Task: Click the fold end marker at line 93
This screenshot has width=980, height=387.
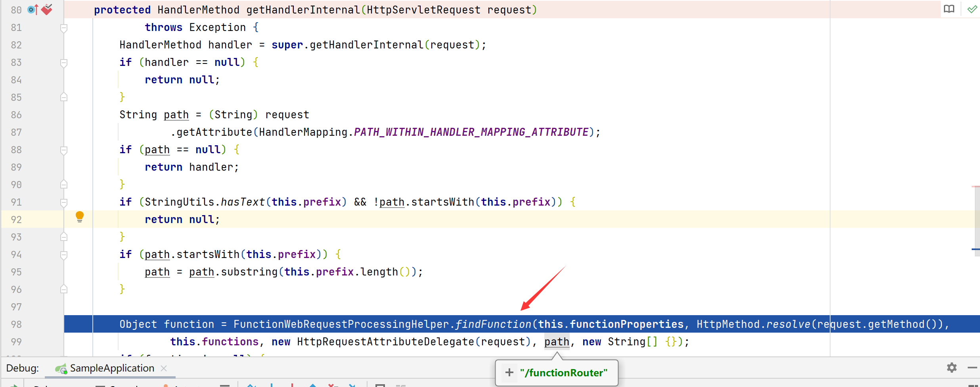Action: [x=64, y=237]
